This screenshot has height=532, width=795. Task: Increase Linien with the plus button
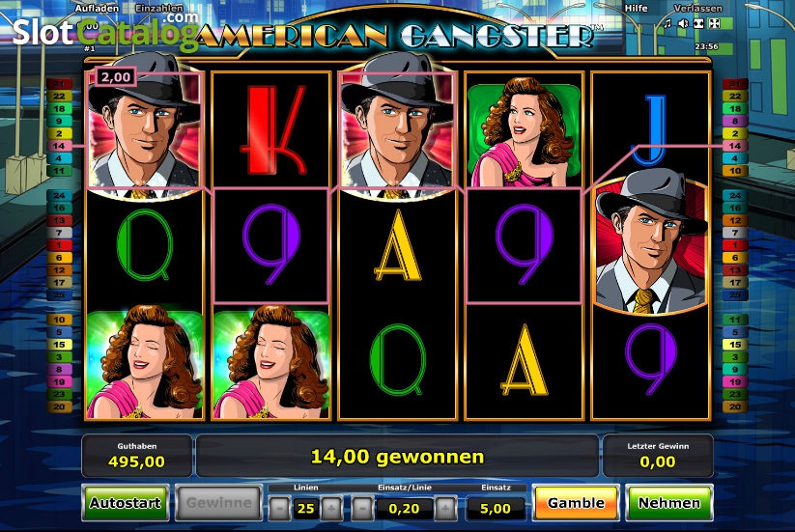(x=331, y=508)
